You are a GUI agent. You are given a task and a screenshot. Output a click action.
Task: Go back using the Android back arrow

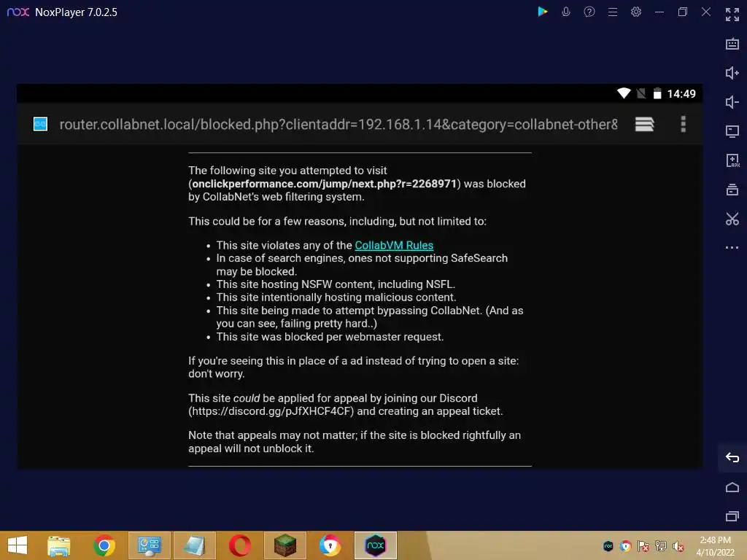click(x=732, y=458)
